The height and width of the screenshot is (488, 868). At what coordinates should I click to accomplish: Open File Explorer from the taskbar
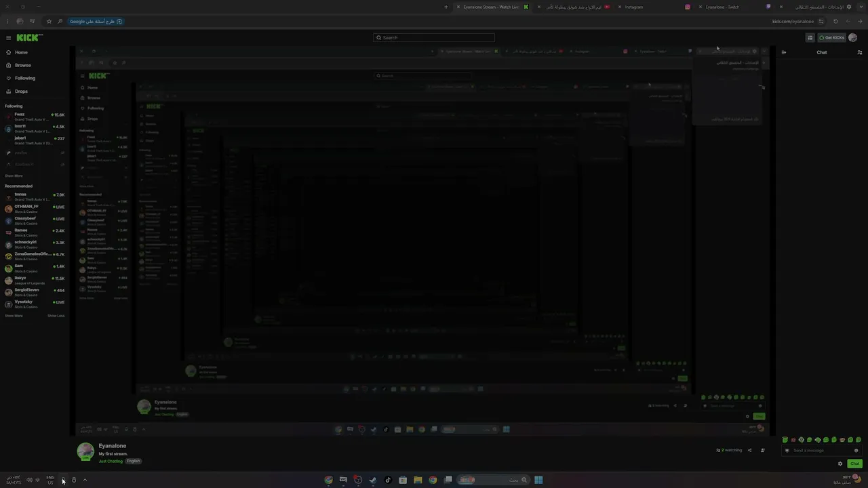[x=418, y=480]
